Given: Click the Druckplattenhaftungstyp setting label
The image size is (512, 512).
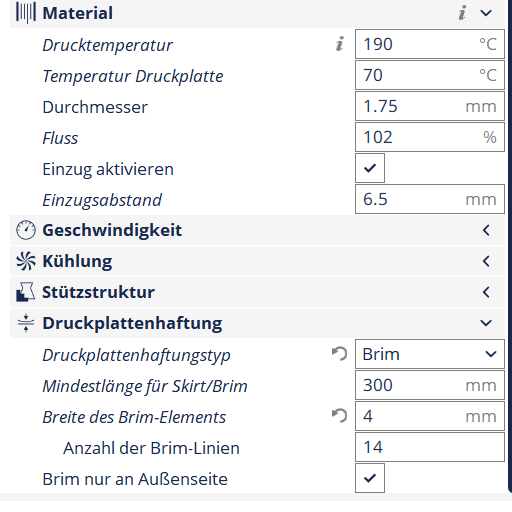Looking at the screenshot, I should (136, 356).
